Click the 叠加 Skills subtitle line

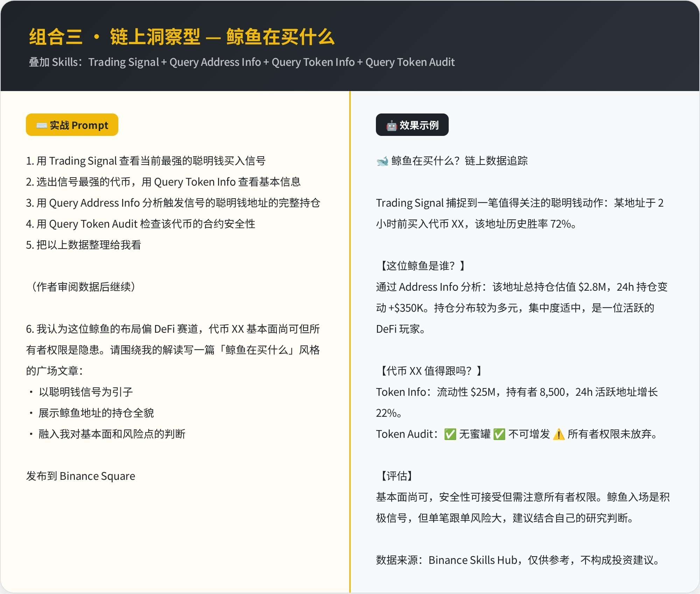click(x=241, y=62)
